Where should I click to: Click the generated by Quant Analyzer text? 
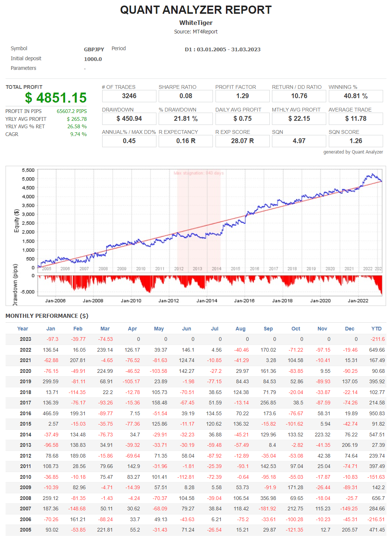pyautogui.click(x=353, y=152)
